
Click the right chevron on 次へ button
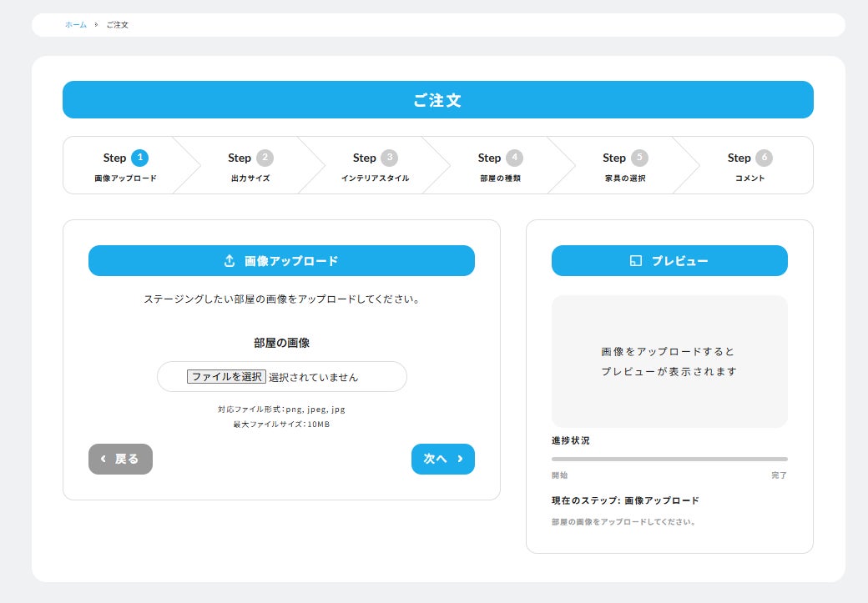pyautogui.click(x=460, y=460)
